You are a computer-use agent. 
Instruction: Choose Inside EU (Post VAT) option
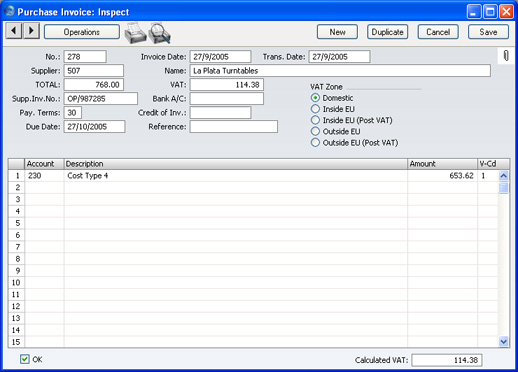click(315, 120)
